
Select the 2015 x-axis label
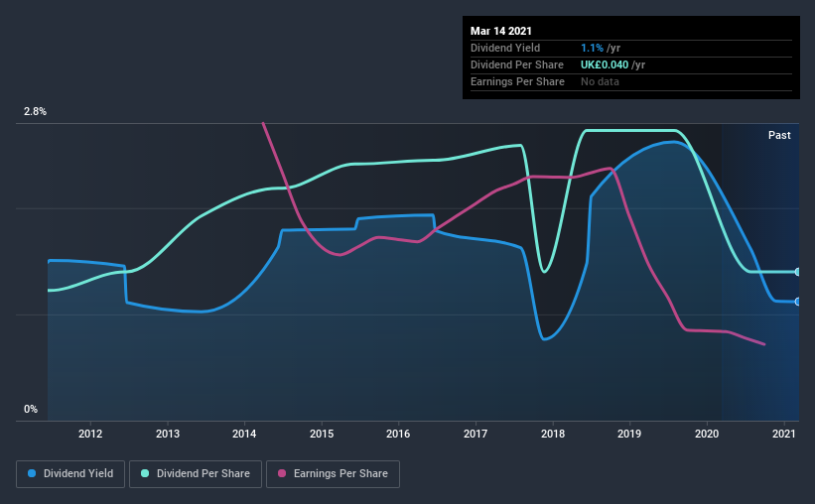tap(322, 434)
